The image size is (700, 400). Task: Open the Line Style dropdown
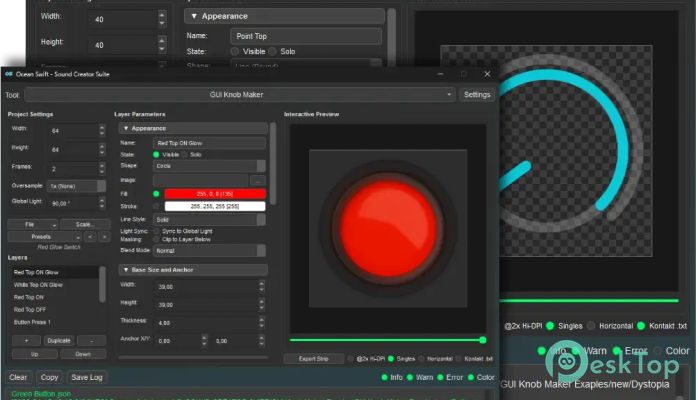209,220
